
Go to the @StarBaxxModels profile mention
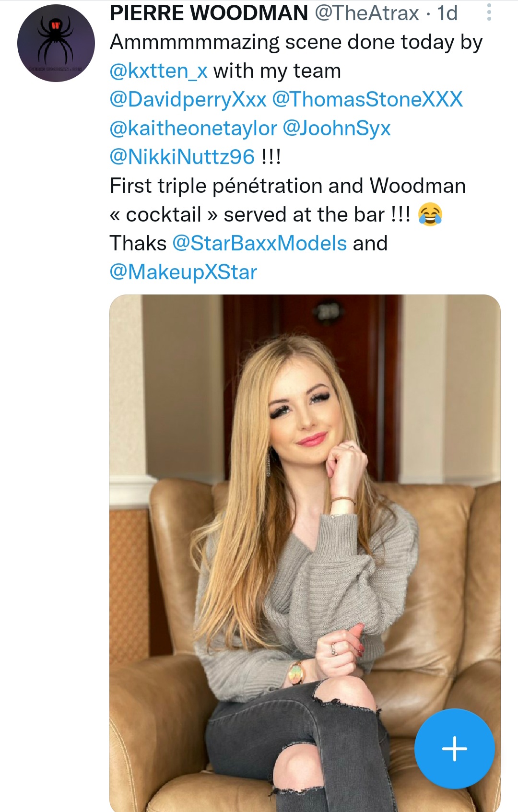(x=259, y=244)
